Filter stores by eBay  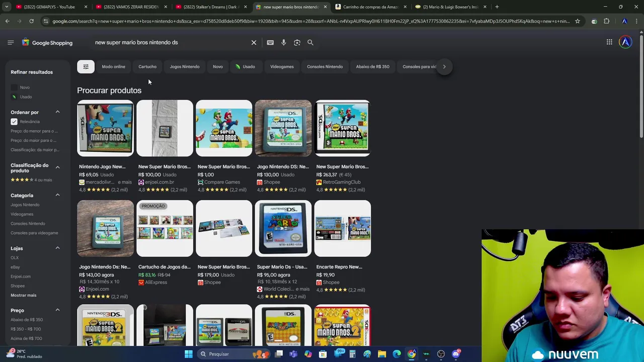tap(16, 267)
